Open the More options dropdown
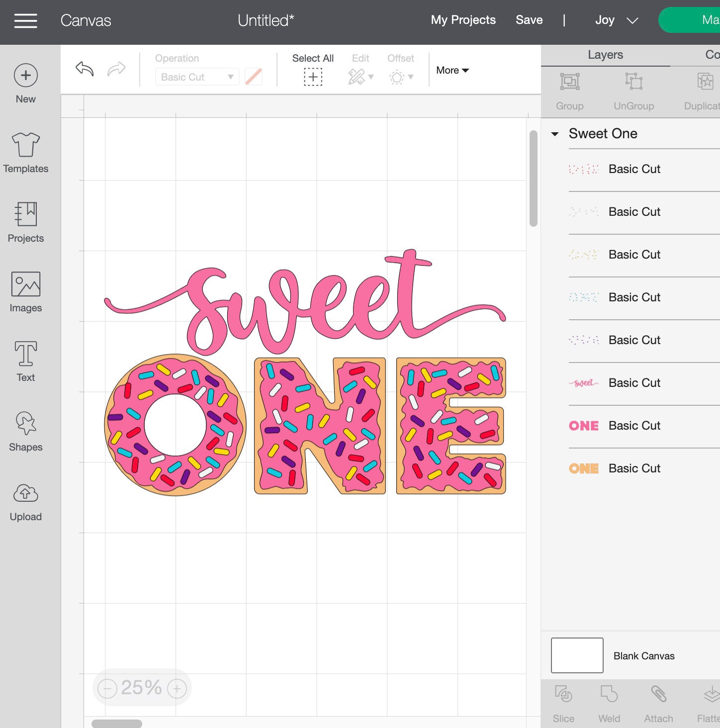 click(451, 70)
